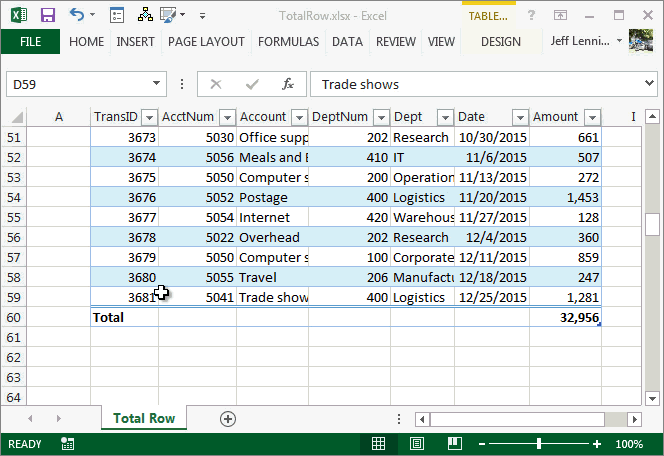Open the Account filter dropdown
This screenshot has width=664, height=456.
point(299,117)
